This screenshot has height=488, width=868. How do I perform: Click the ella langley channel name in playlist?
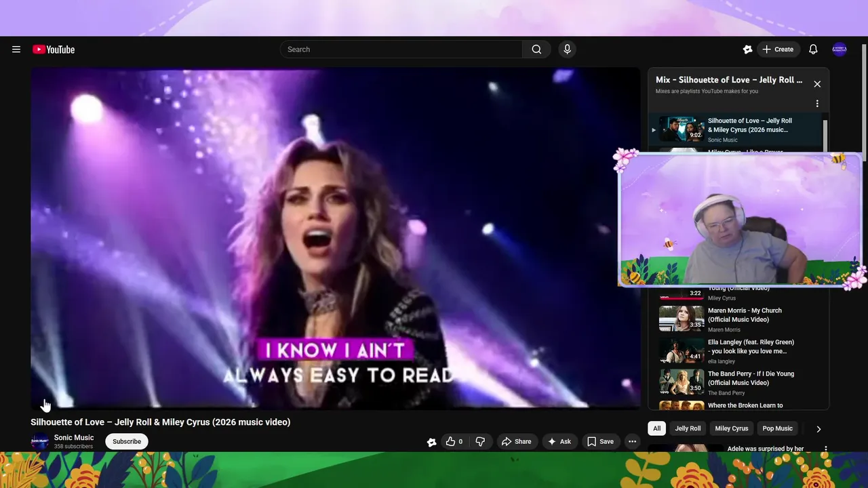tap(722, 361)
